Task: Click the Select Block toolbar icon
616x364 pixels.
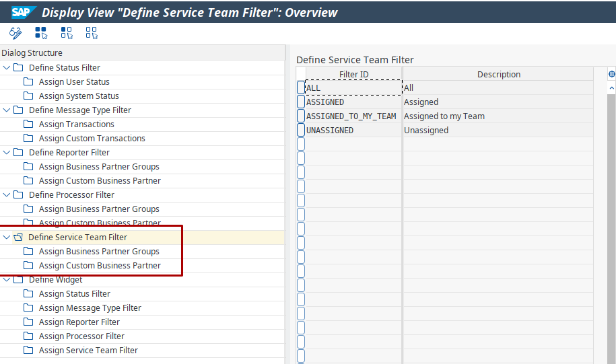Action: pyautogui.click(x=67, y=33)
